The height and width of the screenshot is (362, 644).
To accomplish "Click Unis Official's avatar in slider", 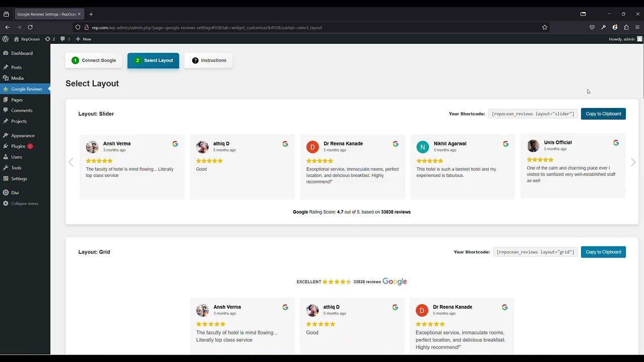I will [x=533, y=146].
